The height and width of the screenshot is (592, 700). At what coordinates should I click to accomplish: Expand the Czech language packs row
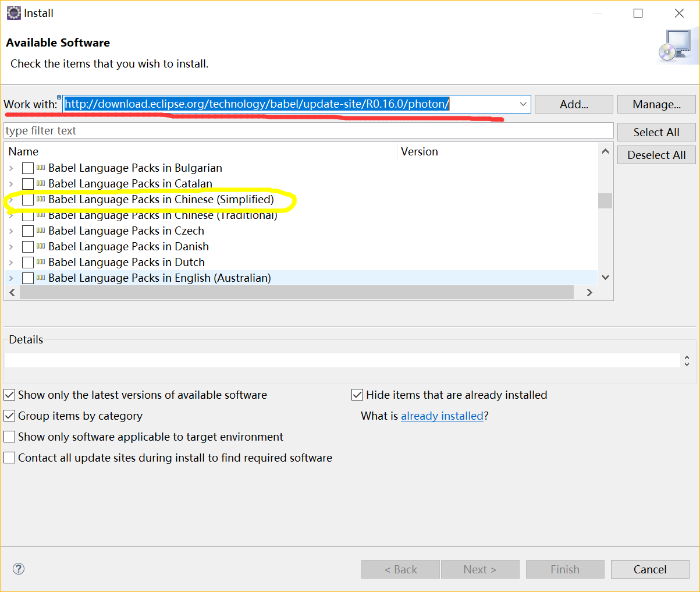11,231
